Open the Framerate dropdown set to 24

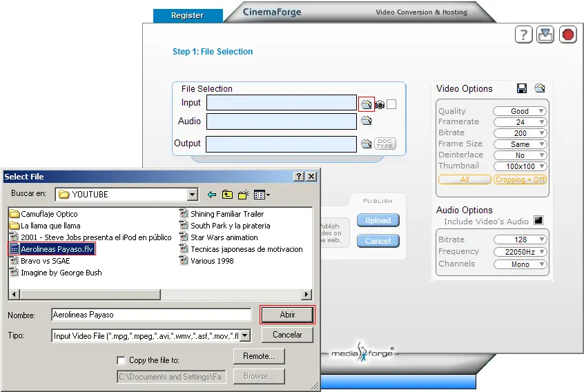pos(520,122)
